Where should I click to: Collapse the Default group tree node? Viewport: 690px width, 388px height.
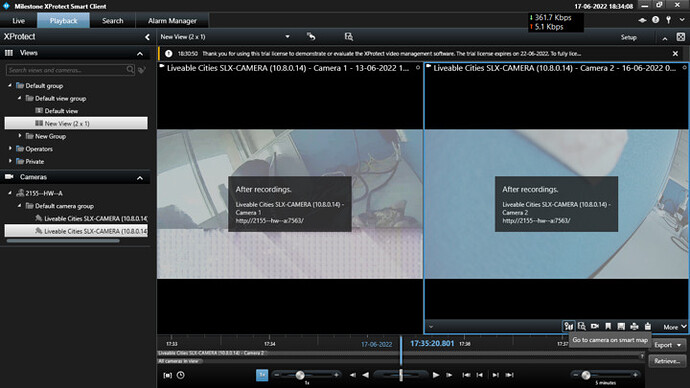[x=10, y=85]
